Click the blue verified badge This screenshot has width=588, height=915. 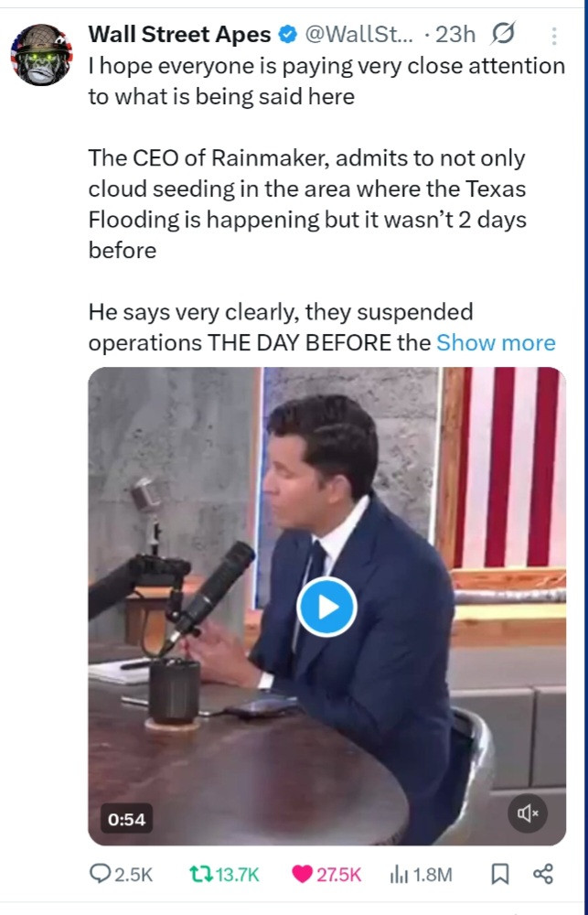[287, 35]
